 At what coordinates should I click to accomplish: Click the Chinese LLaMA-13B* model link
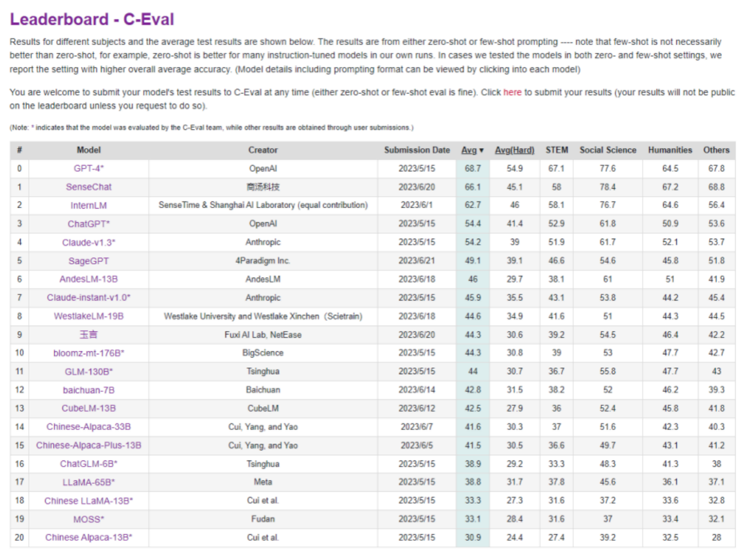89,501
